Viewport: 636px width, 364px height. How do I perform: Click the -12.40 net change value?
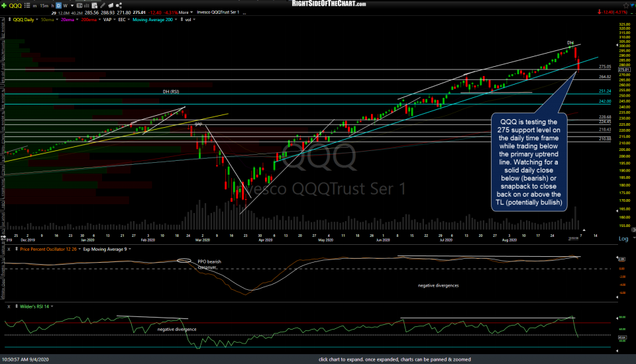click(155, 13)
